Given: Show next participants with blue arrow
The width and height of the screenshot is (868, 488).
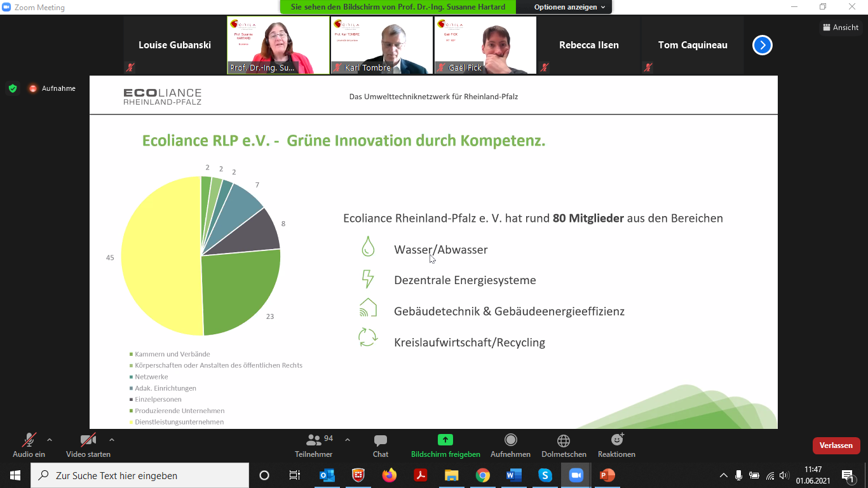Looking at the screenshot, I should [x=763, y=45].
